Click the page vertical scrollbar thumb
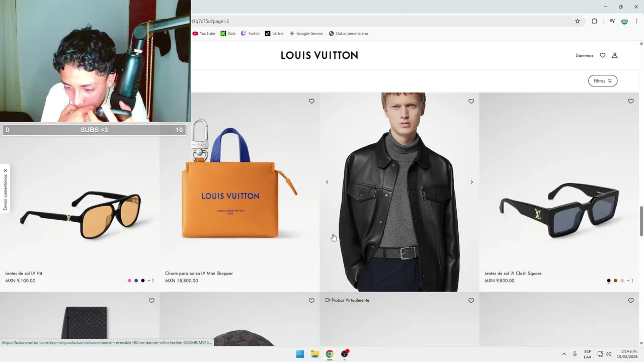This screenshot has height=362, width=644. click(x=641, y=221)
